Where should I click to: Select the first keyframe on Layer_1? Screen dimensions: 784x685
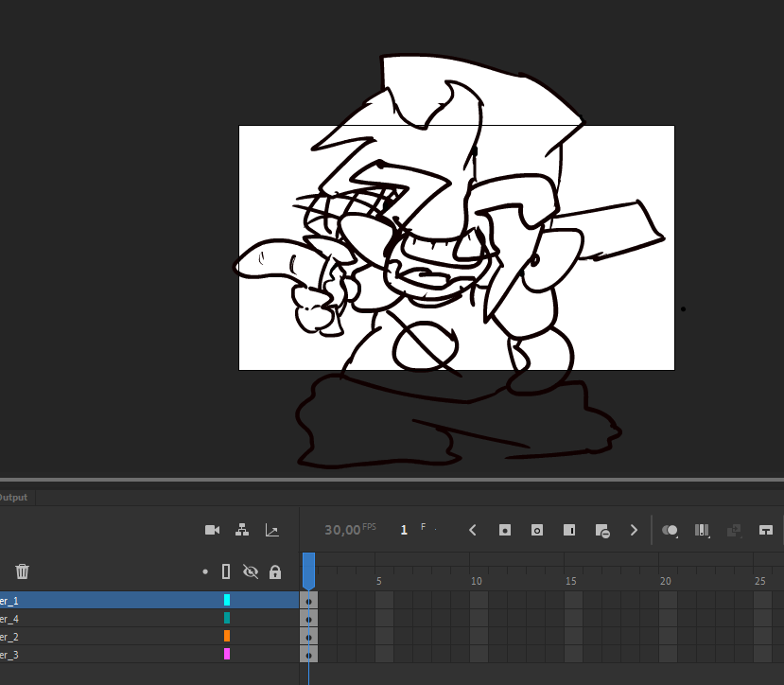pos(308,601)
